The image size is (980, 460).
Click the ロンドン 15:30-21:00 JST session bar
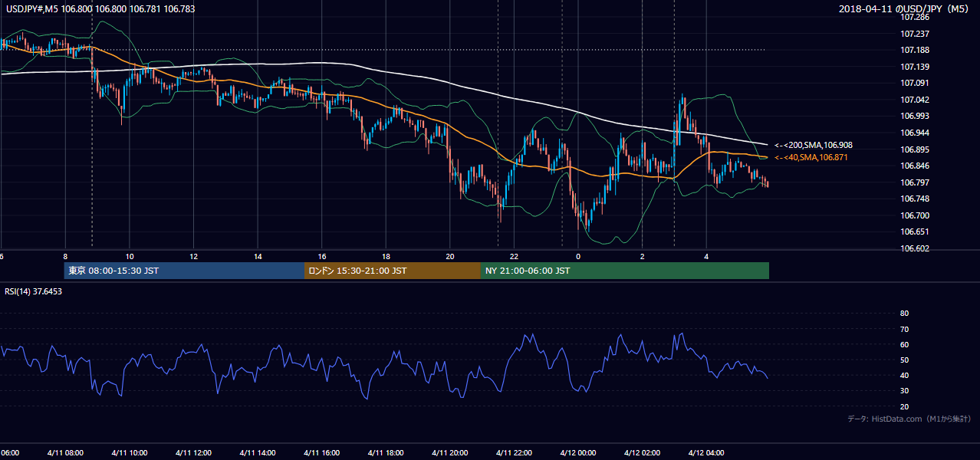coord(393,271)
